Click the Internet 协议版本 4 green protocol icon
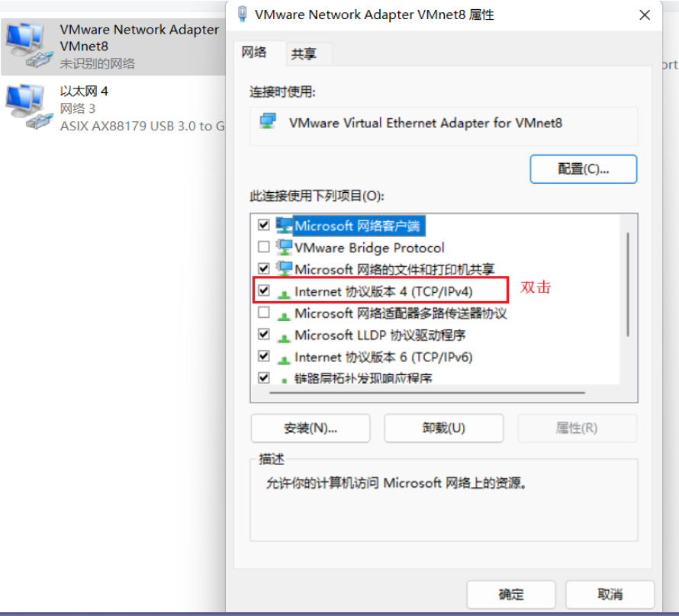The height and width of the screenshot is (616, 679). tap(284, 294)
